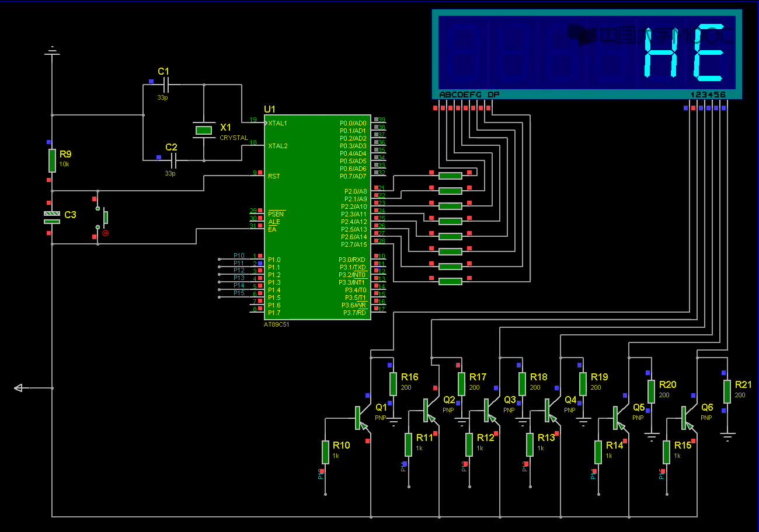Select resistor R18 body
759x532 pixels.
pos(522,384)
